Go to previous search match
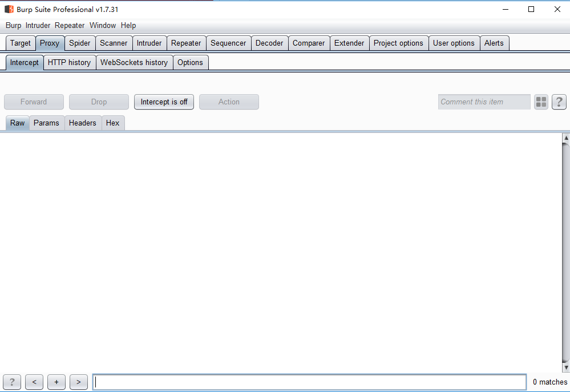 [34, 382]
